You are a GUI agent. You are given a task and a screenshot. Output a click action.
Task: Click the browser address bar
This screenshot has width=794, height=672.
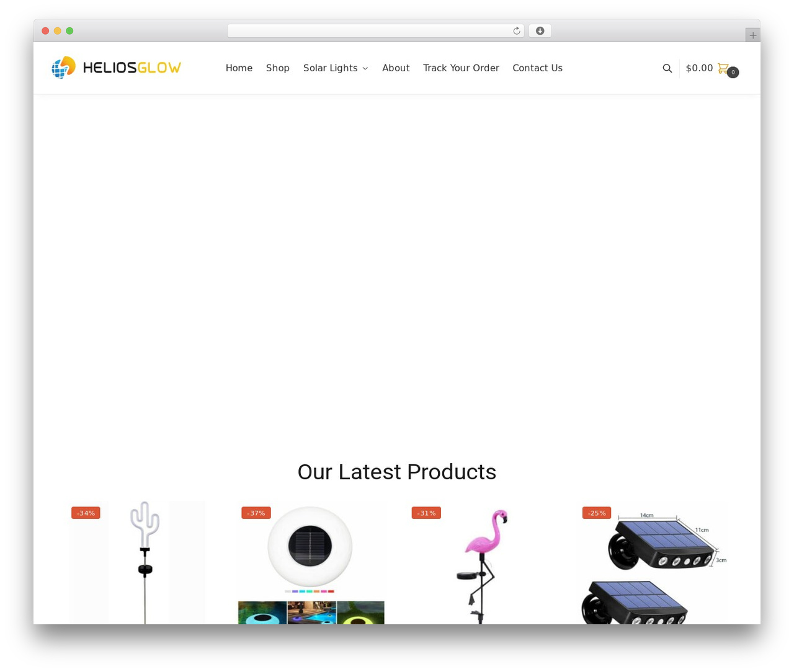click(375, 31)
